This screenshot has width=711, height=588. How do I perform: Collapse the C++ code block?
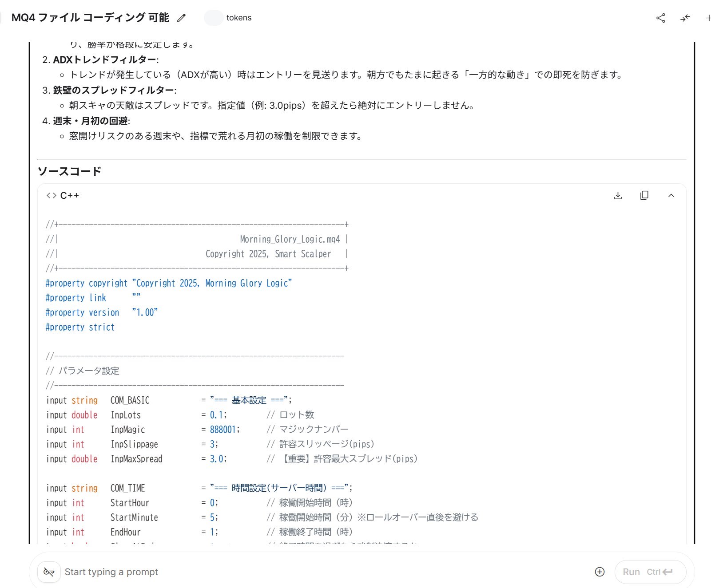(x=671, y=196)
